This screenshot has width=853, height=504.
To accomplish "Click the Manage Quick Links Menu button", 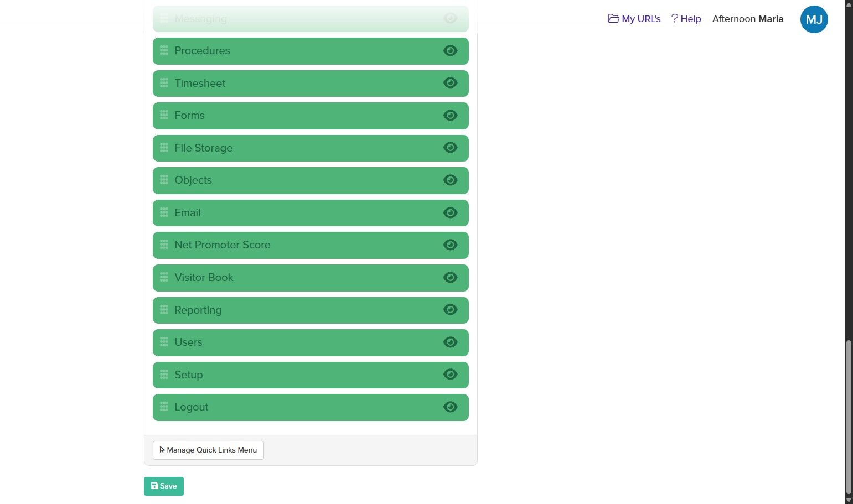I will (208, 450).
